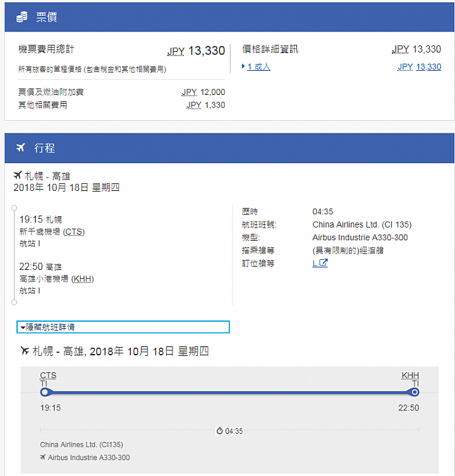Click the JPY 1,330 other fees amount
Screen dimensions: 455x476
pyautogui.click(x=206, y=105)
